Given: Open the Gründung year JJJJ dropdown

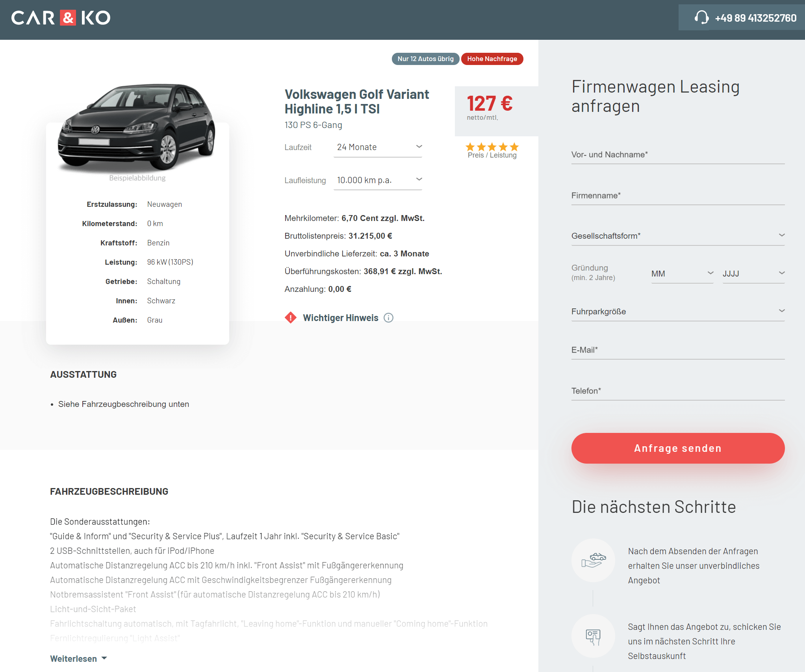Looking at the screenshot, I should (x=753, y=274).
